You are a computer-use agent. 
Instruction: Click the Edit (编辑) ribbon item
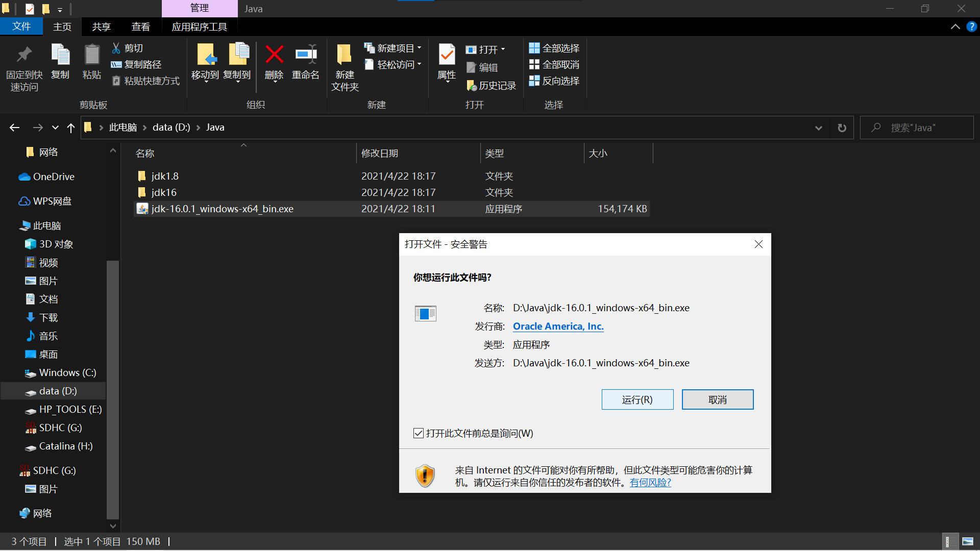[x=482, y=67]
